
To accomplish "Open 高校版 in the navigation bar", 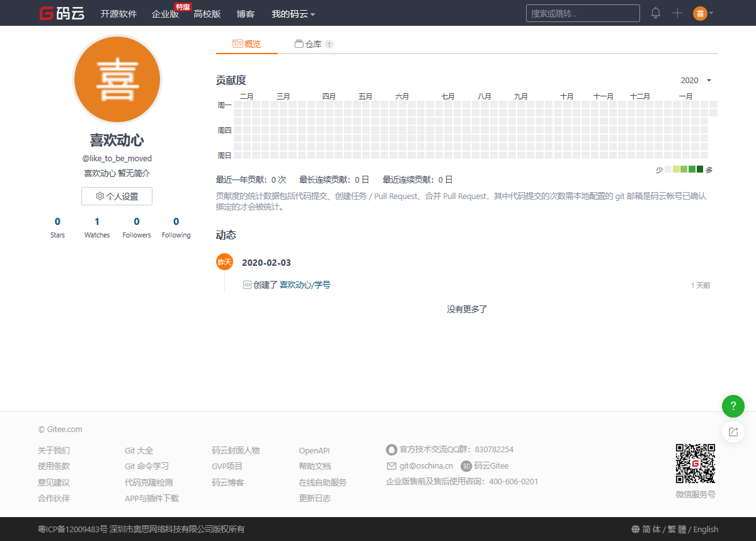I will point(207,14).
